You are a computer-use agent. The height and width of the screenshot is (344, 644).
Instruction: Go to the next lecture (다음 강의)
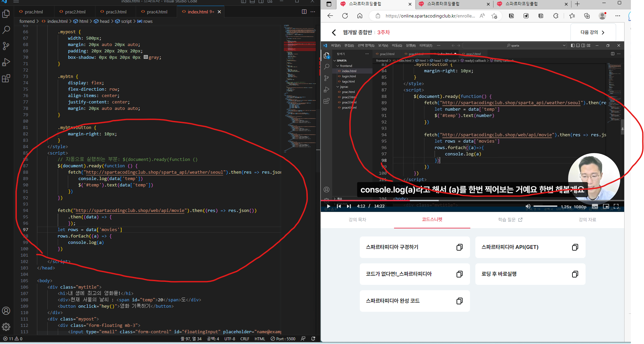tap(593, 32)
